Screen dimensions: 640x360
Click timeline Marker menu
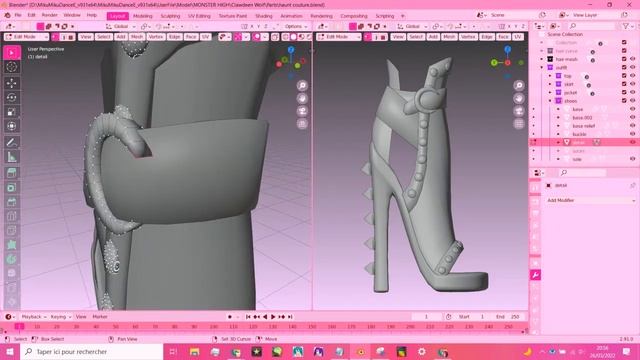point(100,317)
